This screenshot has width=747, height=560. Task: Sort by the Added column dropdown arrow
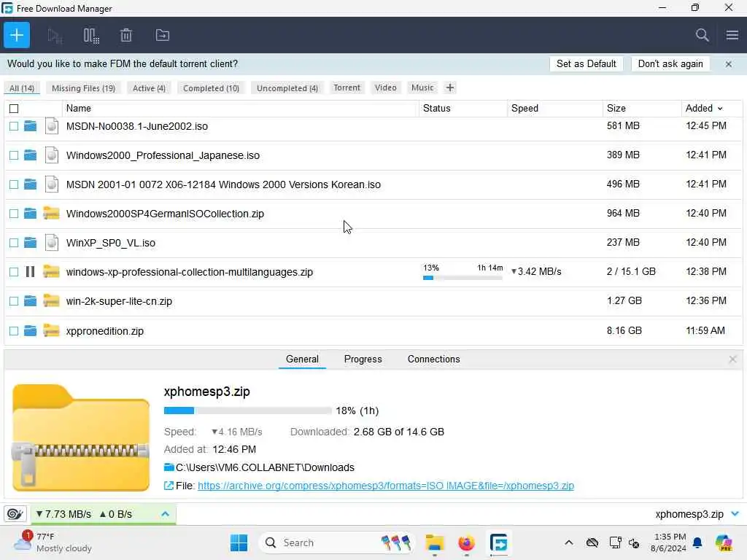click(720, 109)
